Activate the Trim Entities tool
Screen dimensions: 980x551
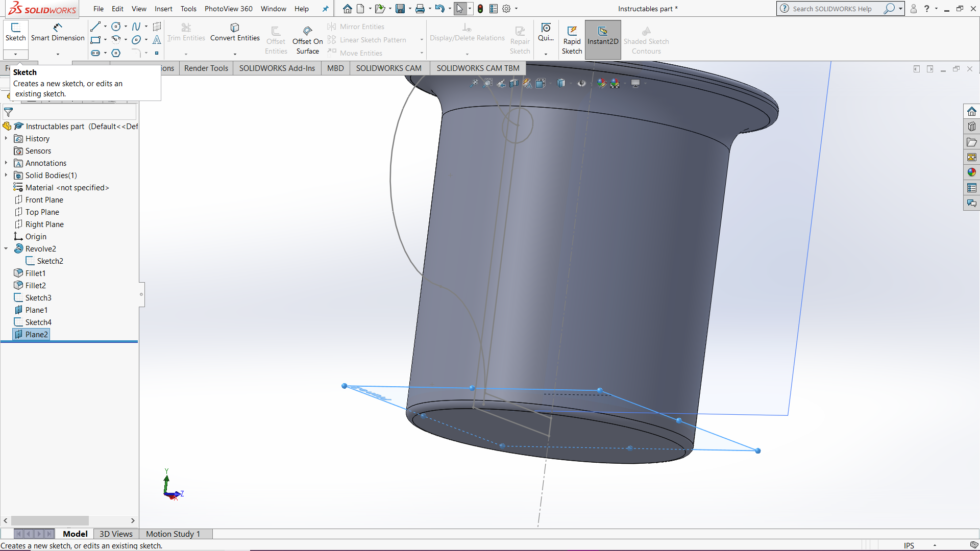[x=186, y=32]
